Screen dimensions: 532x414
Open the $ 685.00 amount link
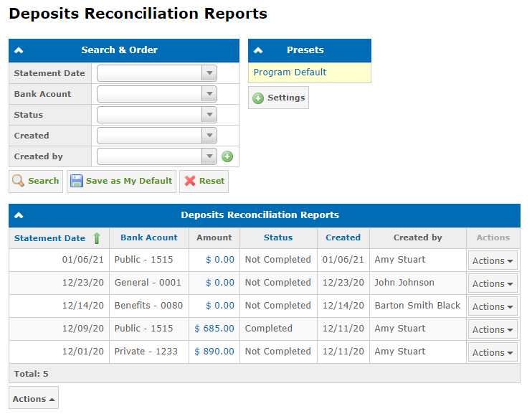tap(214, 329)
